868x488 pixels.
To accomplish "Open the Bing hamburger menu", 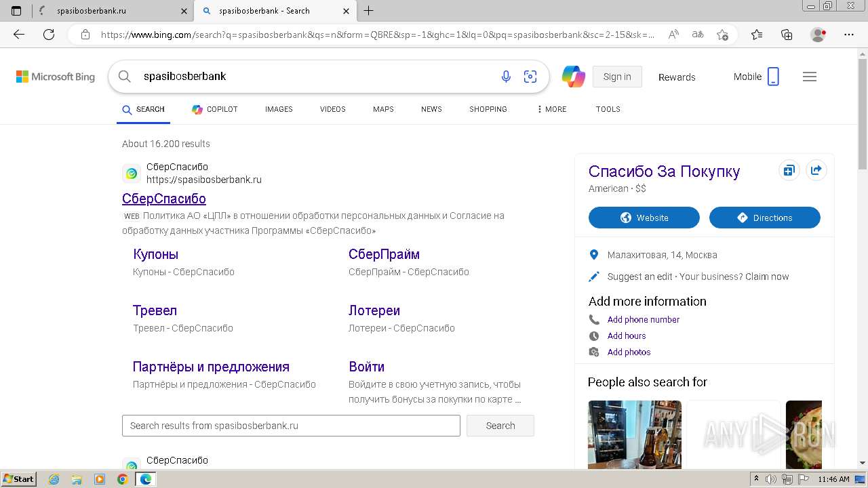I will pos(810,77).
